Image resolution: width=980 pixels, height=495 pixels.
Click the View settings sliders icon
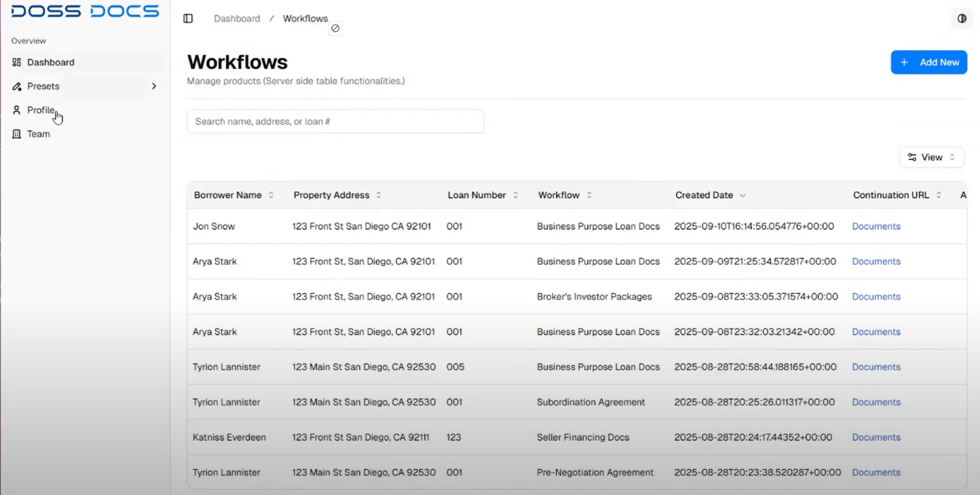[912, 157]
